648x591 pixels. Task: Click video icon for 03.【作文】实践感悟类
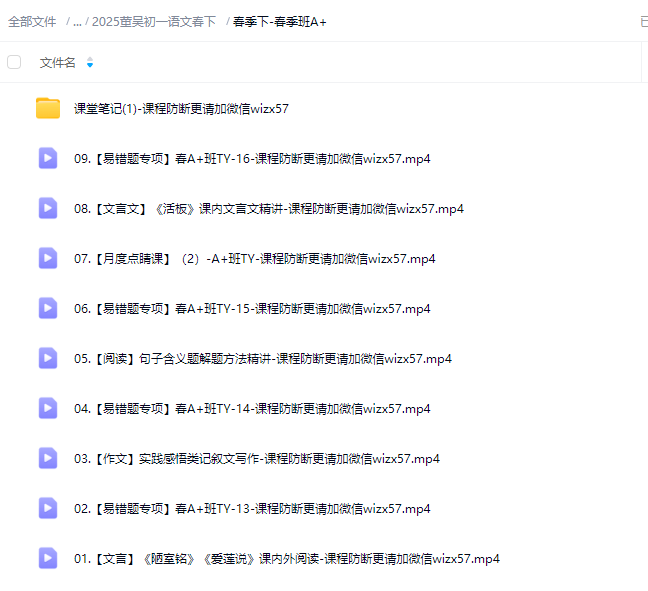48,458
